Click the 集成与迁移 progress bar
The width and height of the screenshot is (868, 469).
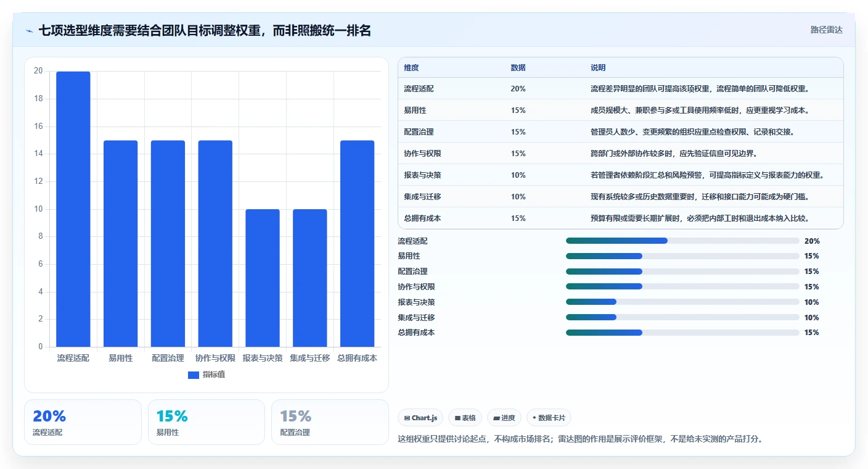pos(682,317)
